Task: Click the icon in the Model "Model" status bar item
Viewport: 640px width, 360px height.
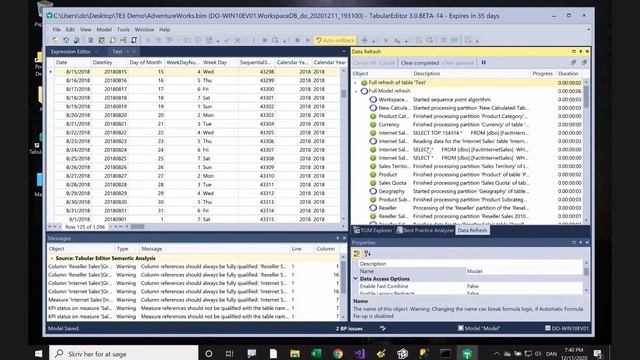Action: pos(460,328)
